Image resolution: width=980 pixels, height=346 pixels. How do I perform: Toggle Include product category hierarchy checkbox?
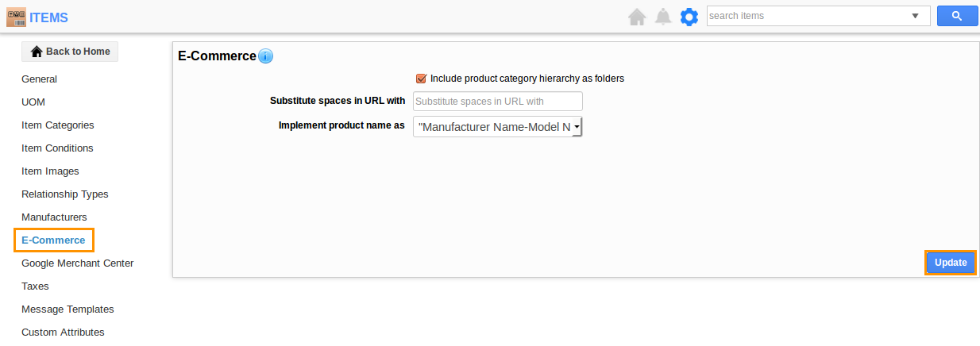421,79
